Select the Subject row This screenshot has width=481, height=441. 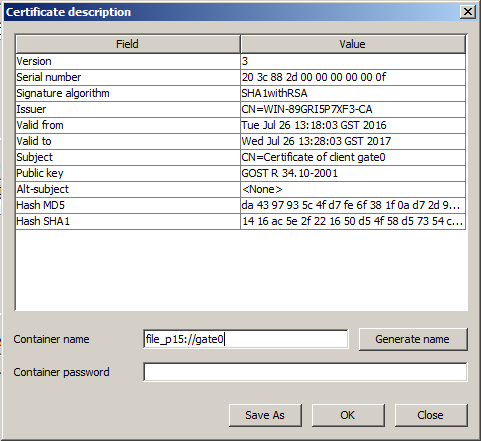[x=240, y=157]
